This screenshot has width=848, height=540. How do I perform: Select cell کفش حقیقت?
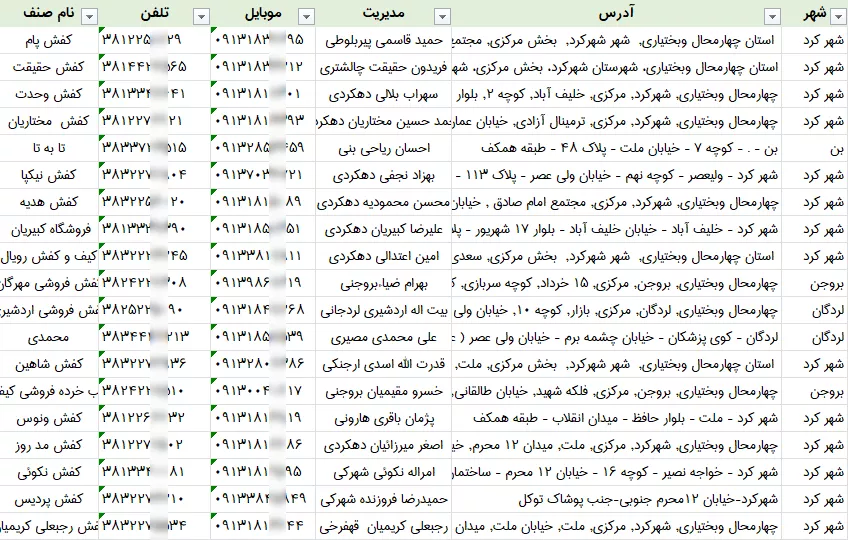[x=49, y=67]
